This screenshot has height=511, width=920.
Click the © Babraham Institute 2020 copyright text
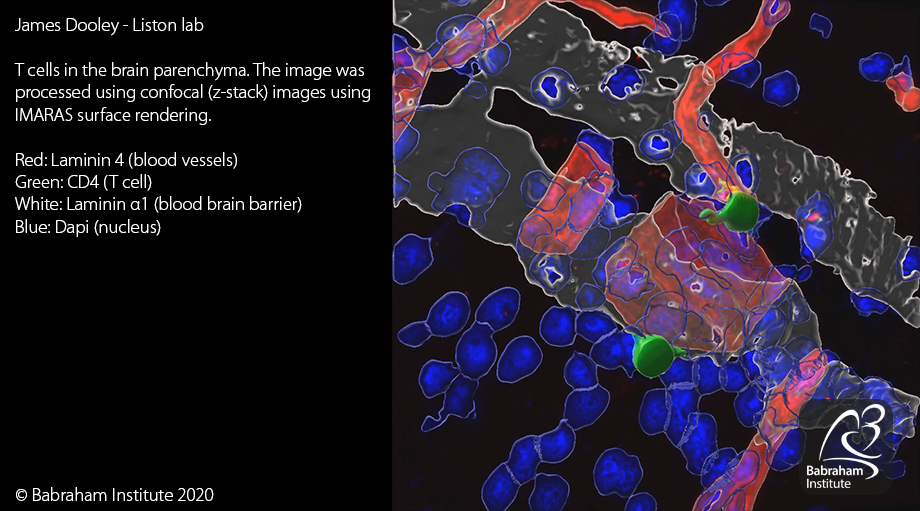point(114,494)
